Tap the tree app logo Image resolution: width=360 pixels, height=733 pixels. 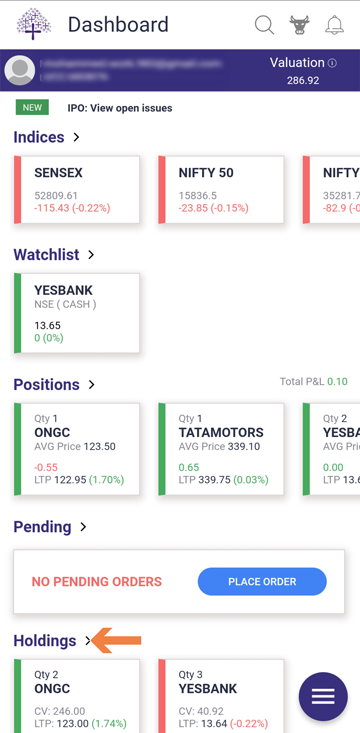click(33, 24)
